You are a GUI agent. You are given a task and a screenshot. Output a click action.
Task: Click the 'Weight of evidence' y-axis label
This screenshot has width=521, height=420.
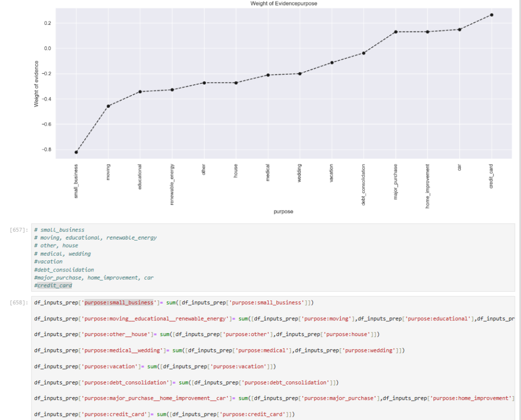point(36,84)
